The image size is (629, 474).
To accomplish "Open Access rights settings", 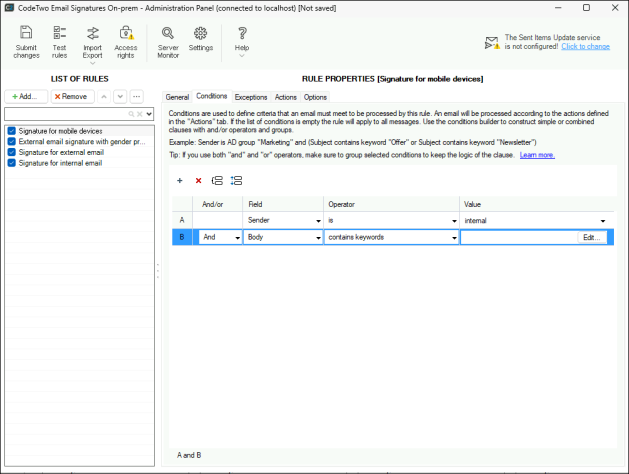I will (126, 42).
